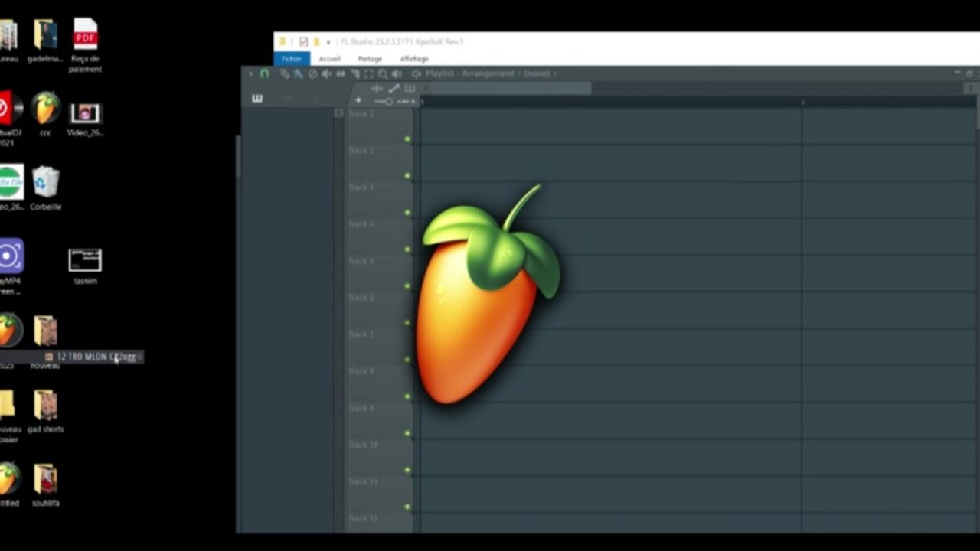
Task: Click the Track 7 header
Action: pos(378,346)
